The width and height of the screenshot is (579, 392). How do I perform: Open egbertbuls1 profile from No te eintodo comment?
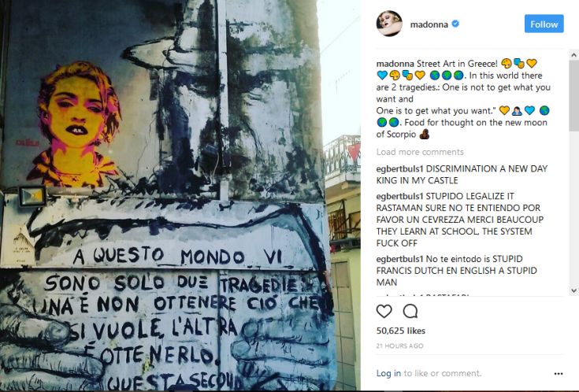point(399,259)
